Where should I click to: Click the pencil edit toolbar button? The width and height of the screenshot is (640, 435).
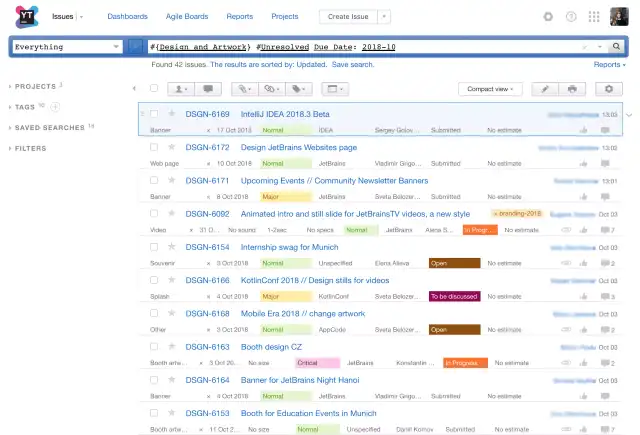tap(544, 89)
